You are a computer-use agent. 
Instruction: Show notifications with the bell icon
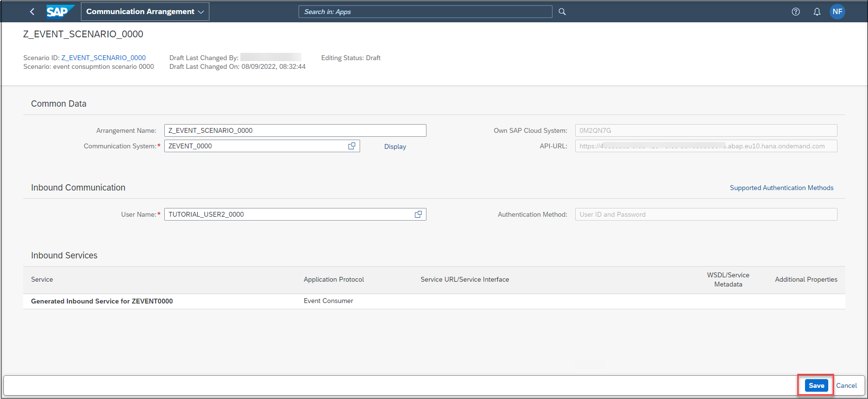(817, 12)
